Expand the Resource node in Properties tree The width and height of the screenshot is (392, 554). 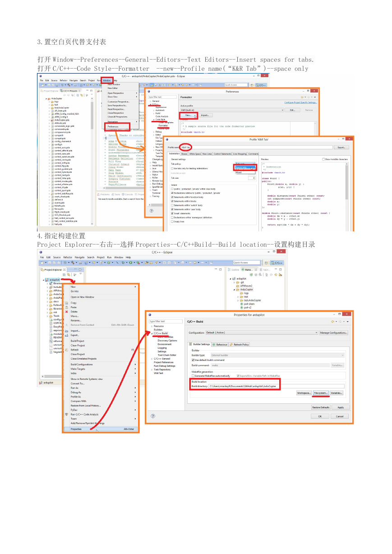click(x=152, y=326)
